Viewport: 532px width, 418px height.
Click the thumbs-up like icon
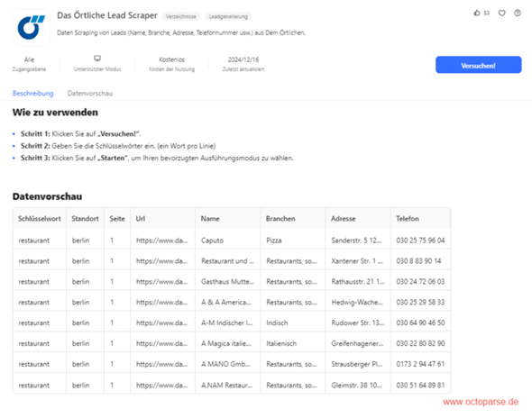pos(477,13)
